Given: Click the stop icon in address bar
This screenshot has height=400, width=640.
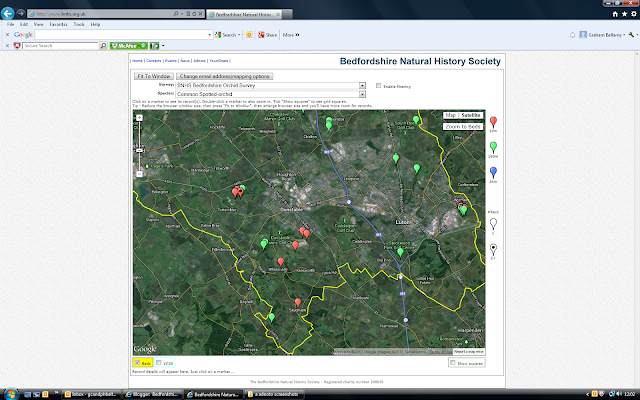Looking at the screenshot, I should [x=200, y=14].
